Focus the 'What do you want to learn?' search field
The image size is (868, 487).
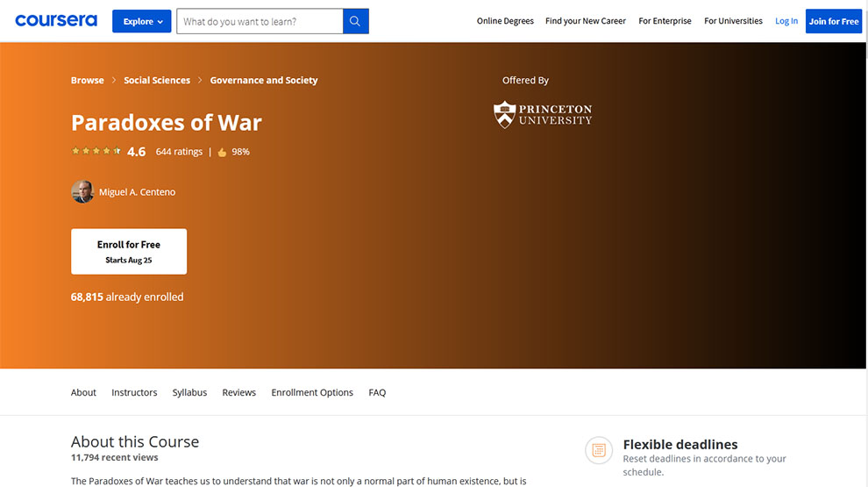point(260,21)
